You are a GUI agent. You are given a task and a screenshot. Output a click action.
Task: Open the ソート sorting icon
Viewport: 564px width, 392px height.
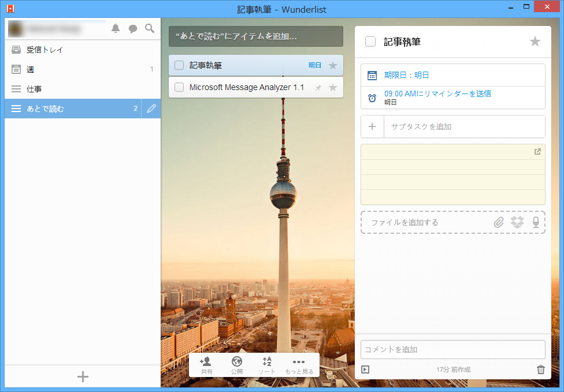[267, 362]
